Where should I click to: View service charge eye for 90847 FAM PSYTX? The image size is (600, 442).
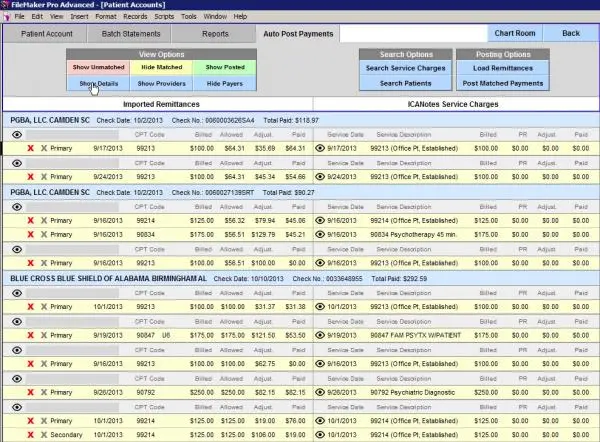coord(320,335)
